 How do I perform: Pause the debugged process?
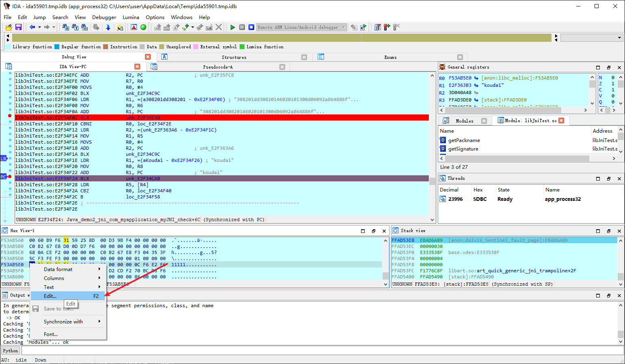point(242,27)
